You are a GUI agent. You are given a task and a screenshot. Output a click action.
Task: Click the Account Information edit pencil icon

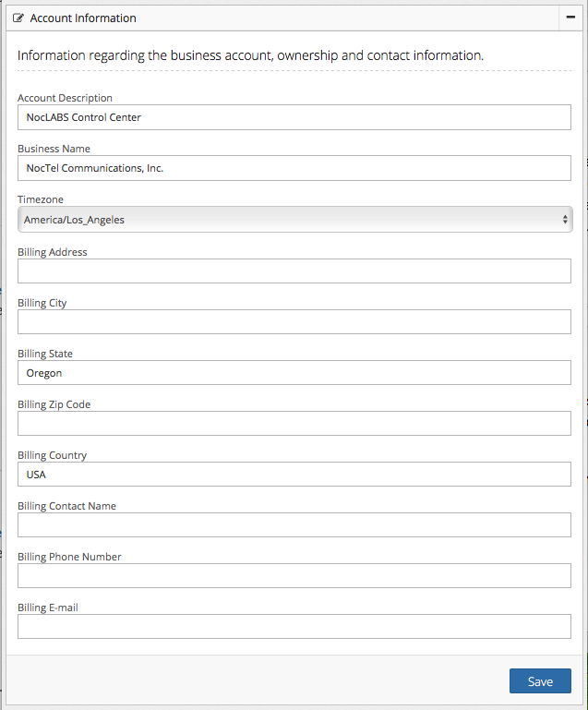[18, 18]
